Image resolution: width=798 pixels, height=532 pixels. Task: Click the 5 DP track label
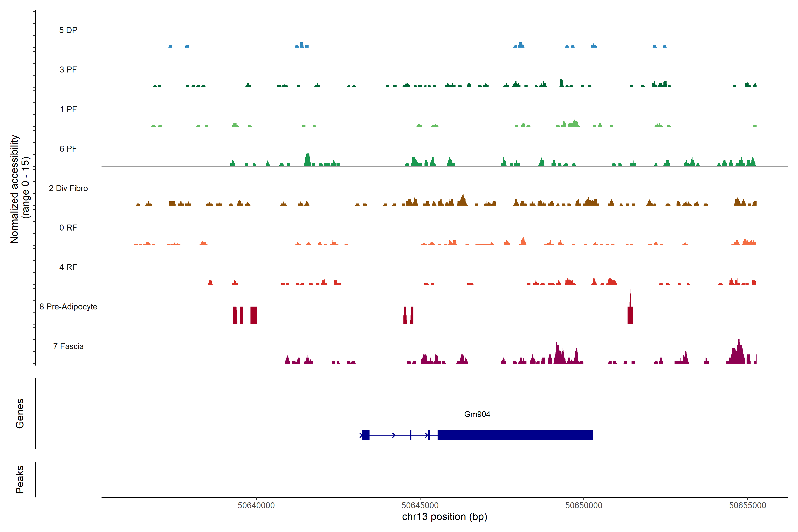pos(68,30)
